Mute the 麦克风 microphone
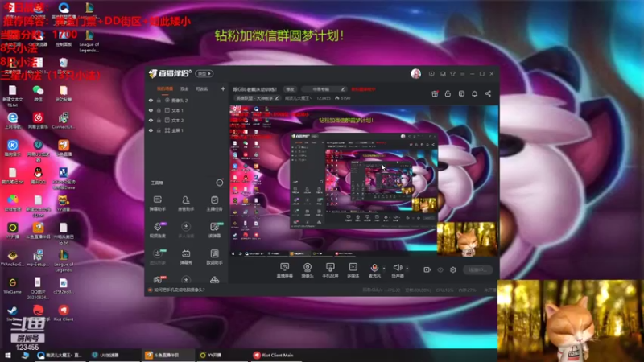The image size is (644, 362). click(374, 270)
